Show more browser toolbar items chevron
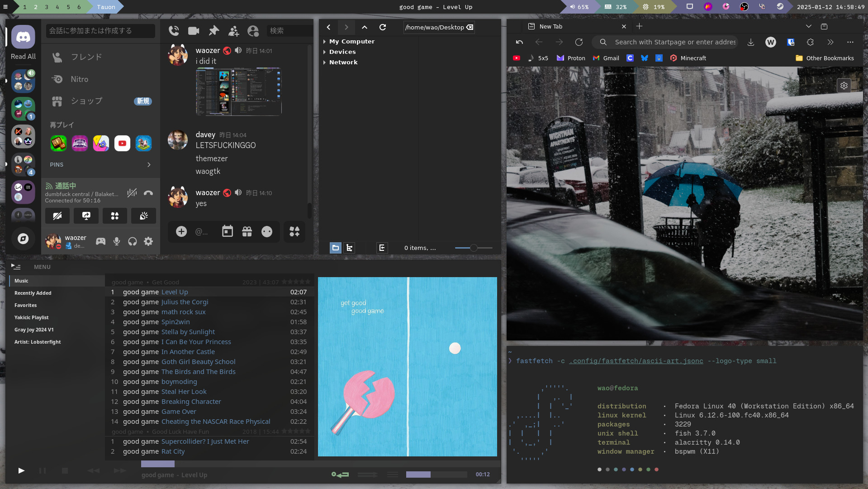868x489 pixels. [830, 42]
